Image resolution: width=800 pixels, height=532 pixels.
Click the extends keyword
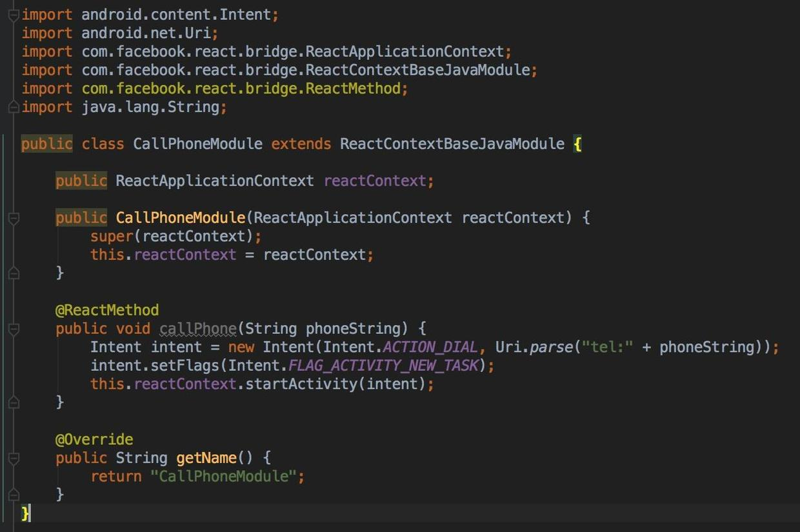click(x=301, y=143)
